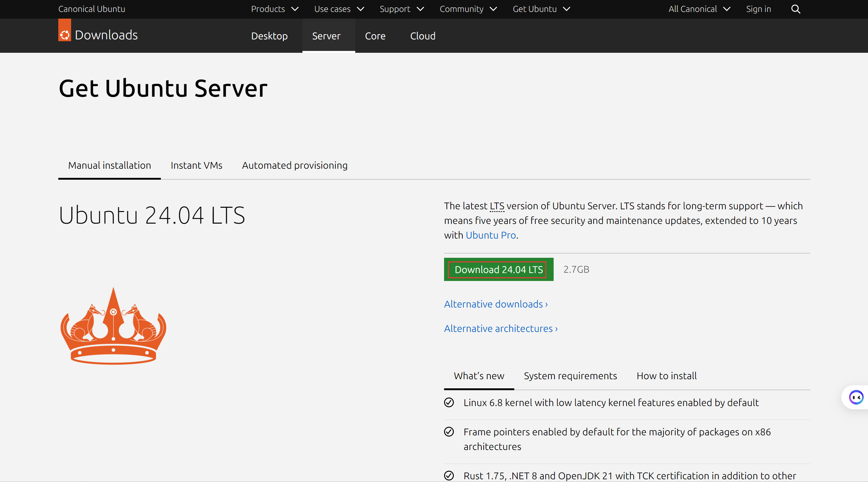Click the Ubuntu logo beside Downloads
This screenshot has height=482, width=868.
(65, 30)
